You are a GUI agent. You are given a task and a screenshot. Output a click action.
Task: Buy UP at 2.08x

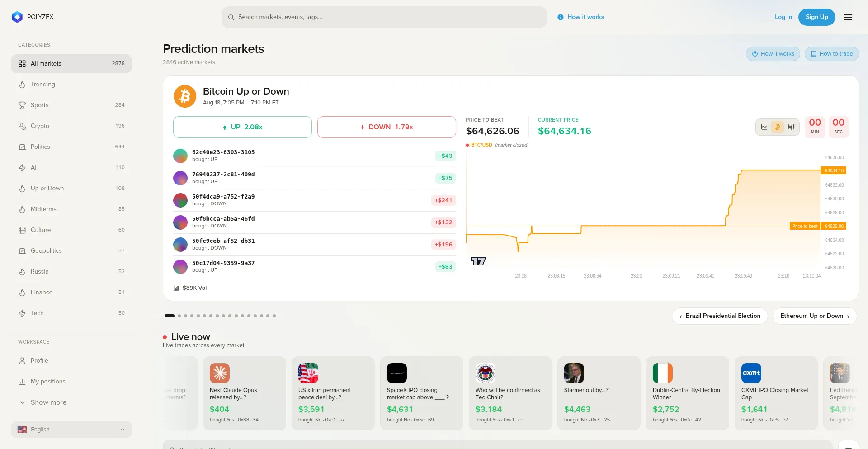(242, 127)
